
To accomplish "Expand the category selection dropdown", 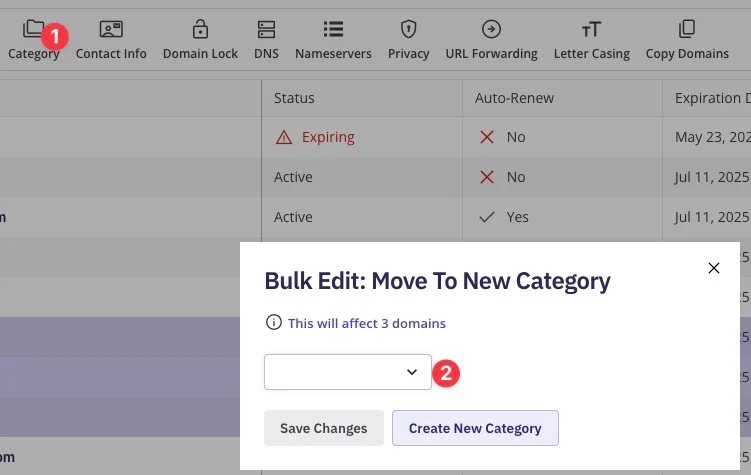I will click(348, 372).
